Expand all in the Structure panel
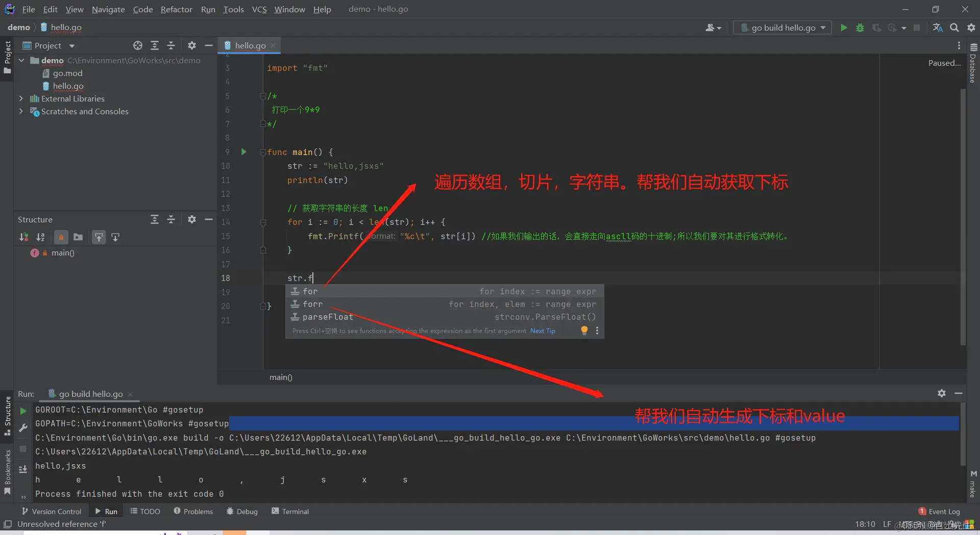 click(155, 219)
